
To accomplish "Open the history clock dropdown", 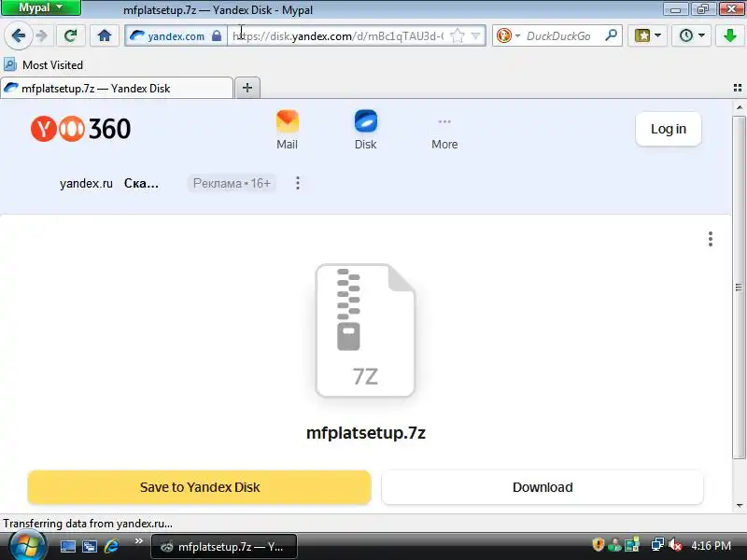I will pos(692,35).
